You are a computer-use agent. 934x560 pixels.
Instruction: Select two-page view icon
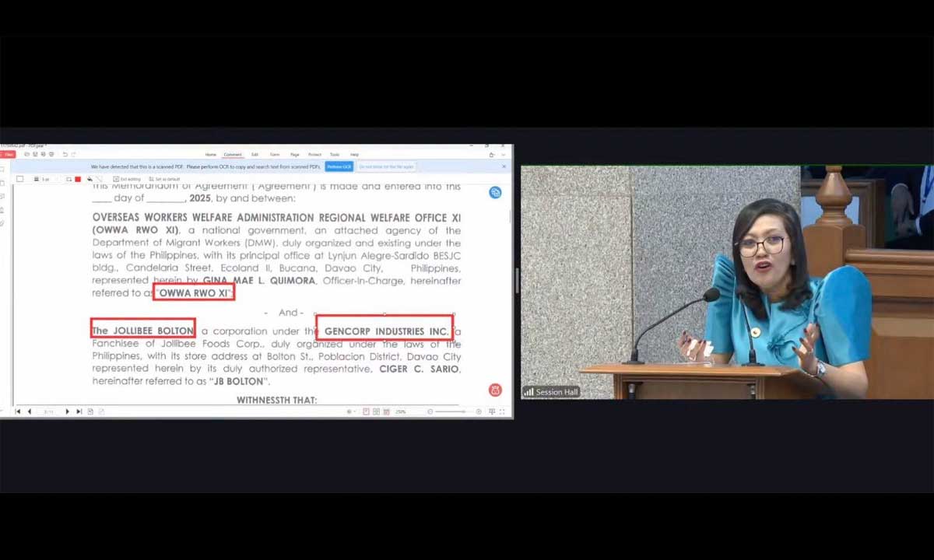click(376, 411)
